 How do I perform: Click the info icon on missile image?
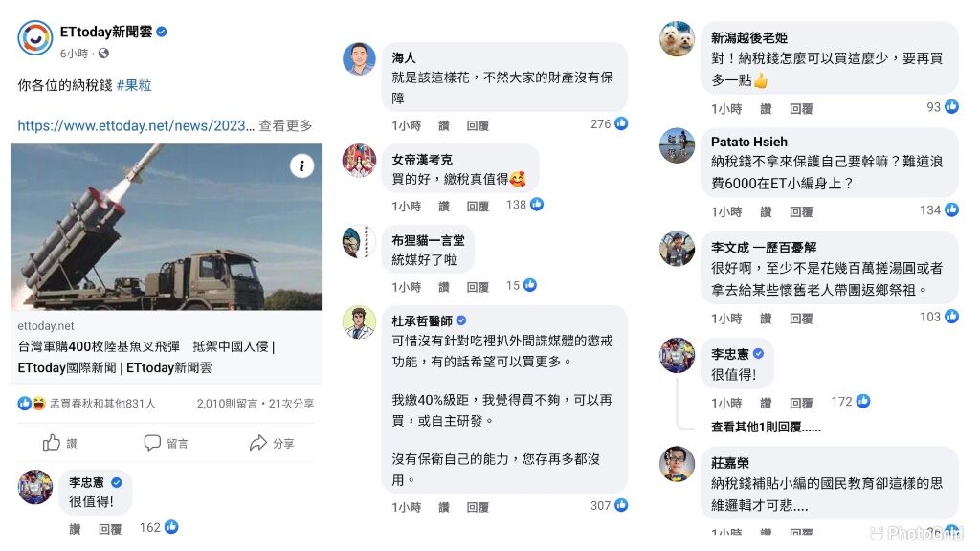[x=301, y=165]
